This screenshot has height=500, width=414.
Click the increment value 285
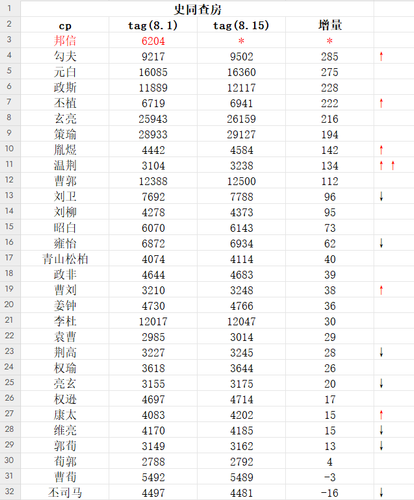click(x=330, y=56)
